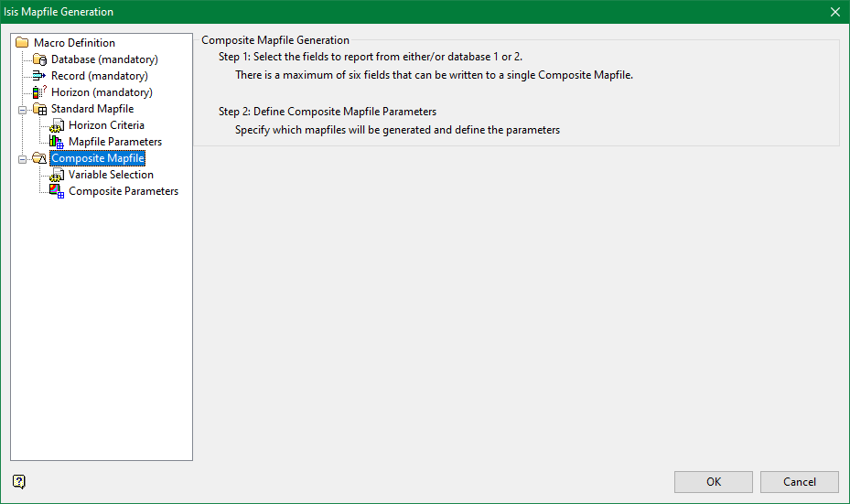The width and height of the screenshot is (850, 504).
Task: Click the Composite Mapfile Generation group title
Action: [x=275, y=40]
